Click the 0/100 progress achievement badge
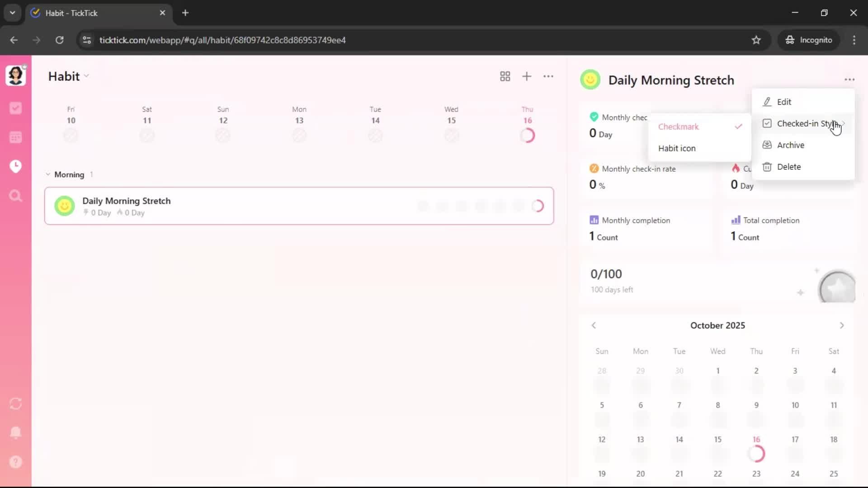Viewport: 868px width, 488px height. 837,287
